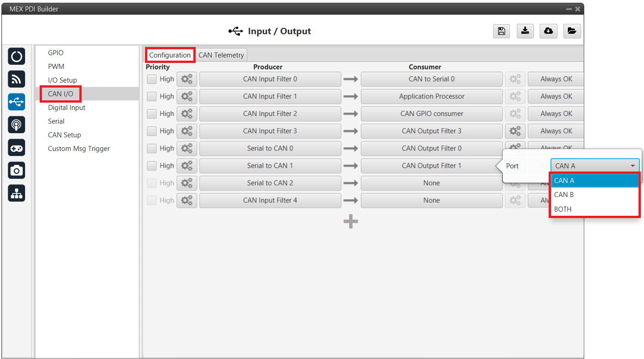
Task: Click the Serial to CAN 2 producer button
Action: (270, 183)
